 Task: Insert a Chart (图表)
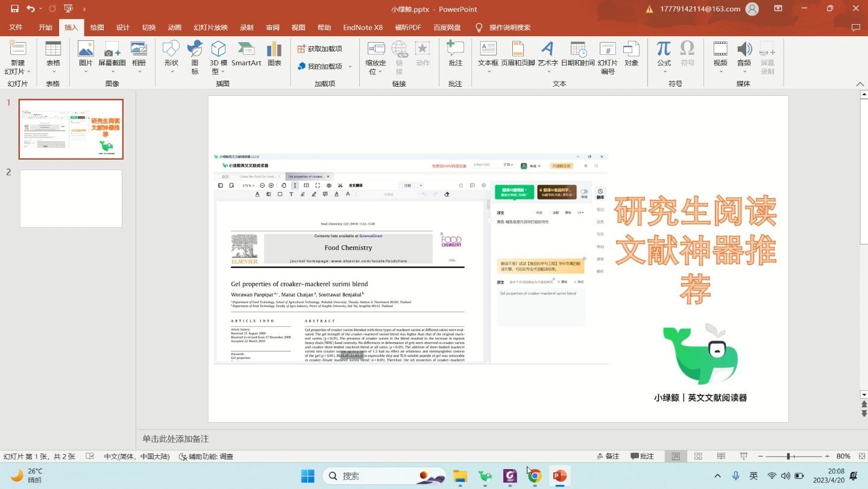(x=274, y=54)
